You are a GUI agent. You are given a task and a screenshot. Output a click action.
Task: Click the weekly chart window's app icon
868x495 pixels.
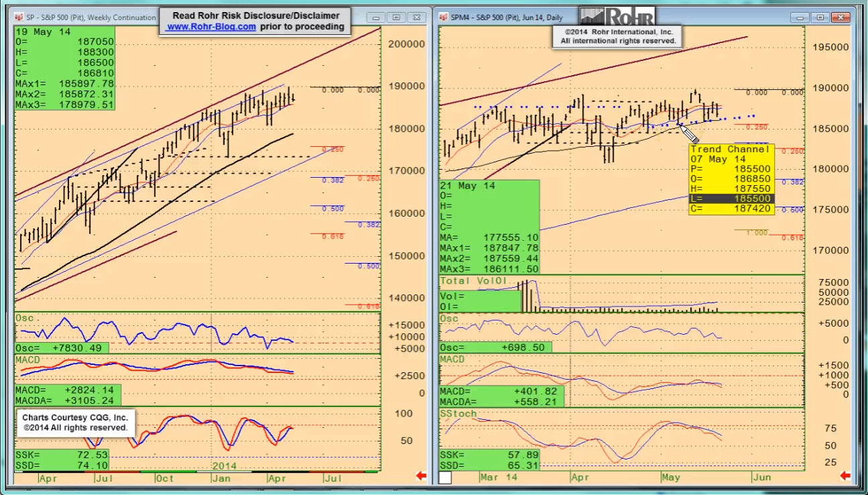(x=19, y=17)
